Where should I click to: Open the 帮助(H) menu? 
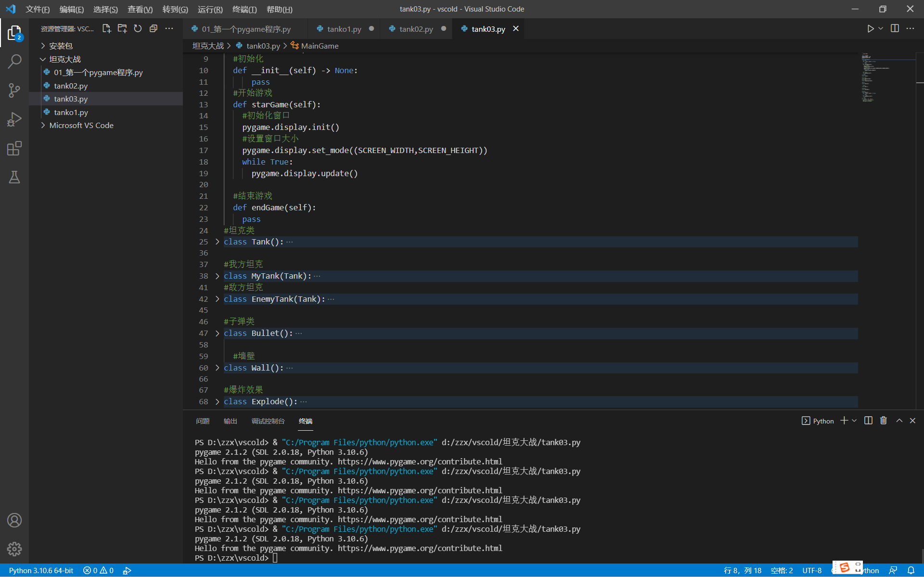[279, 9]
